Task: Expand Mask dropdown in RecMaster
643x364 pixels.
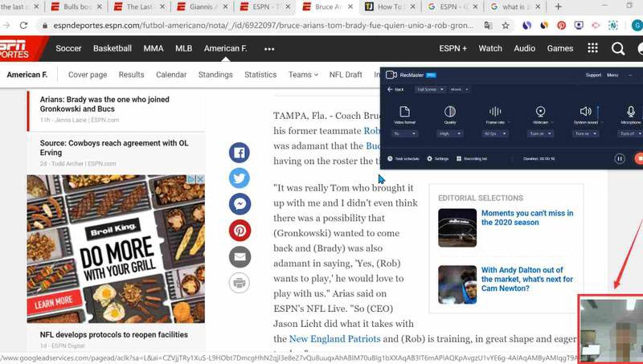Action: [459, 89]
